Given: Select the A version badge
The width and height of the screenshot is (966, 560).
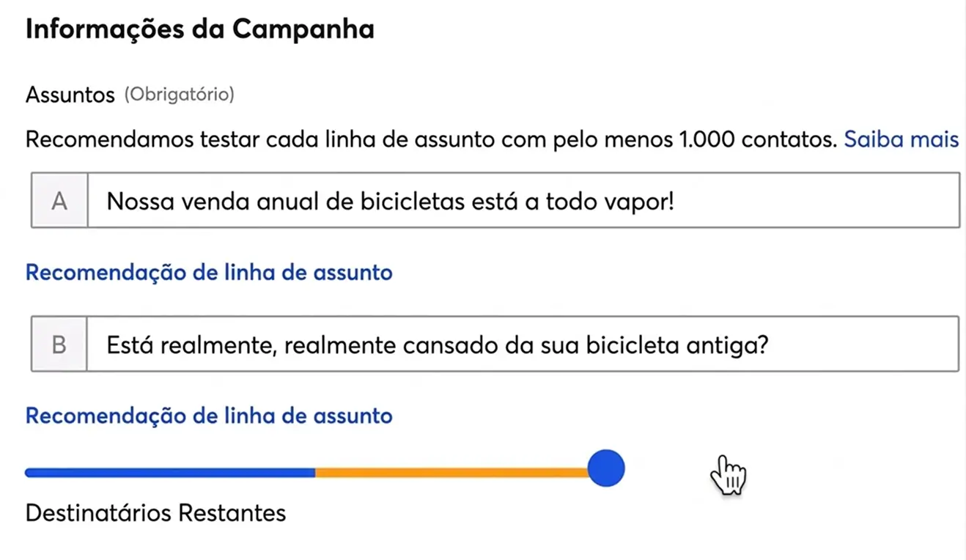Looking at the screenshot, I should [x=59, y=200].
